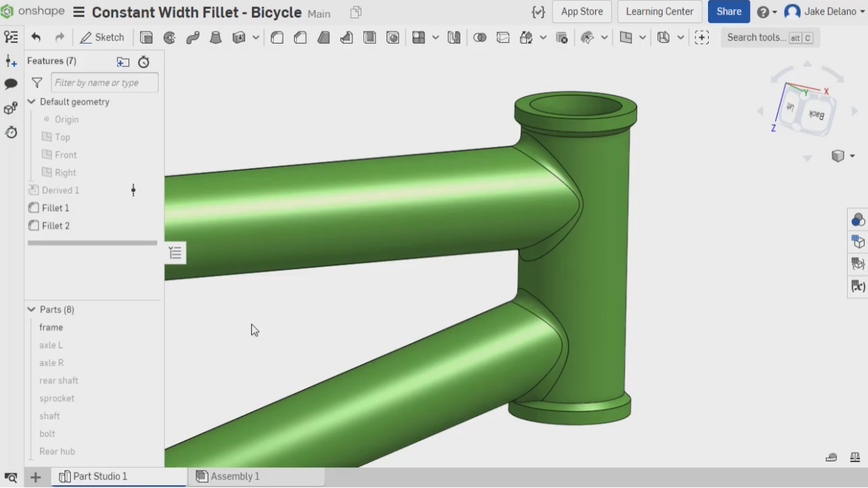868x488 pixels.
Task: Open the sheet metal tool dropdown arrow
Action: [680, 38]
